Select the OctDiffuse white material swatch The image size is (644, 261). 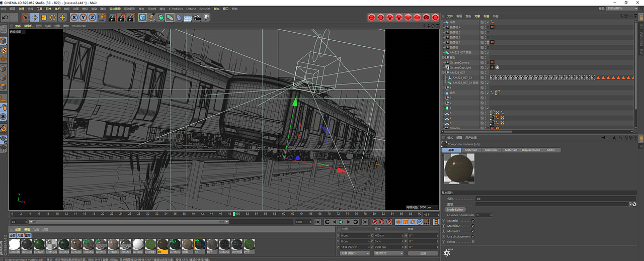[15, 245]
